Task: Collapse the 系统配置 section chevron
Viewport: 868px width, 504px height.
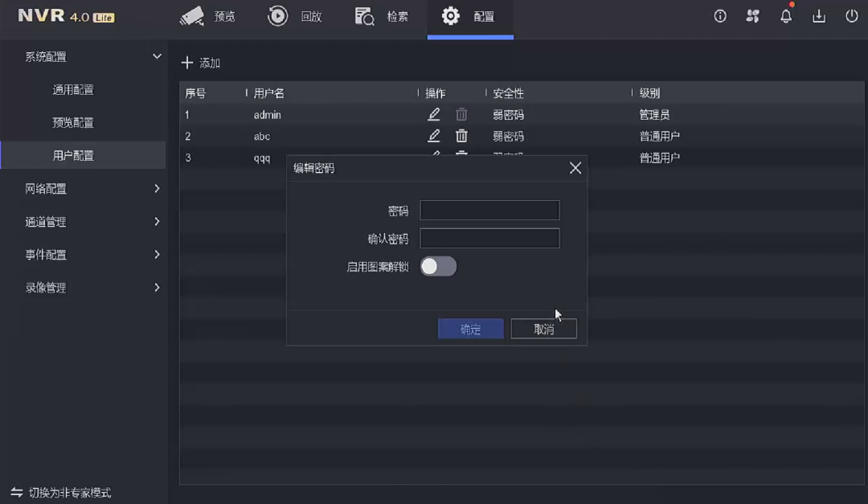Action: click(156, 56)
